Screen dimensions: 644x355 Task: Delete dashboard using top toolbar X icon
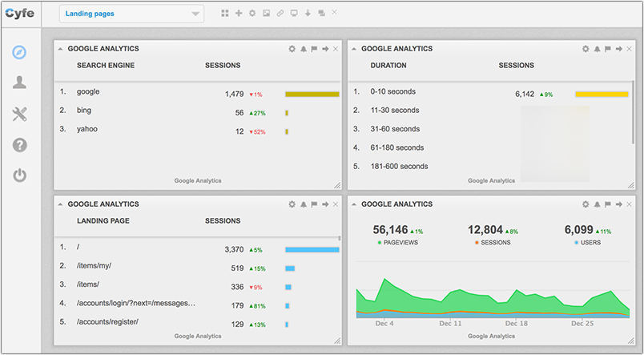(x=334, y=12)
